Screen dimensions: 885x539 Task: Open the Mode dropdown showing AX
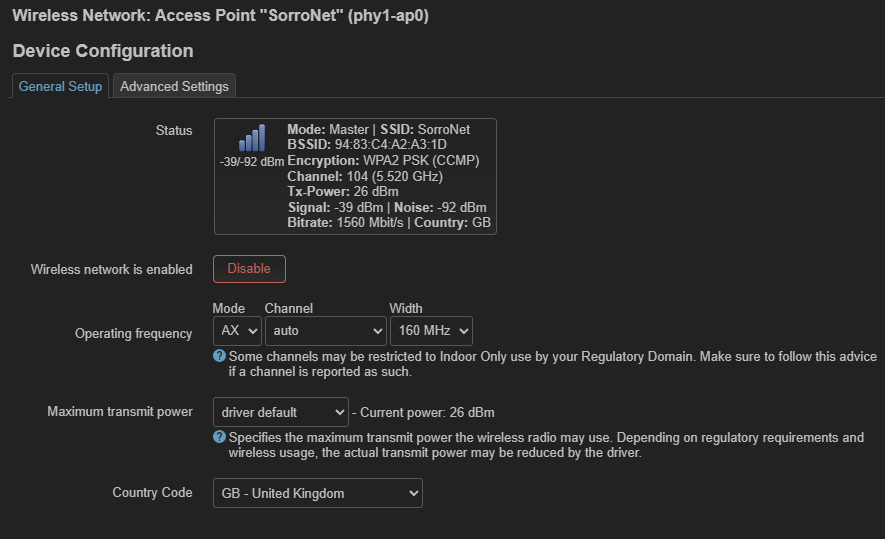237,330
